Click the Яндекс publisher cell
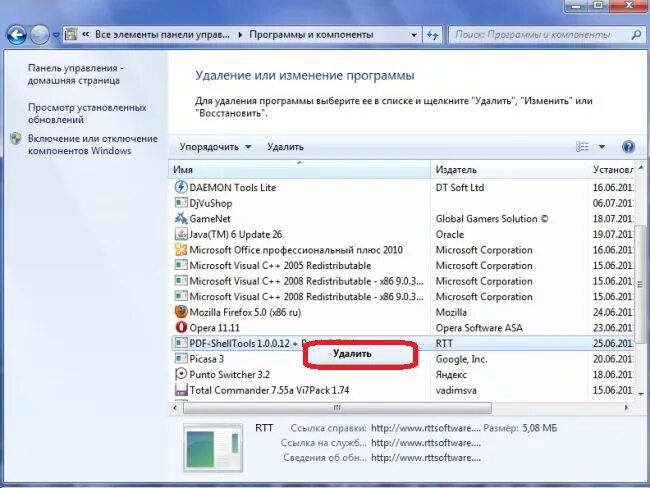The image size is (650, 488). 451,374
